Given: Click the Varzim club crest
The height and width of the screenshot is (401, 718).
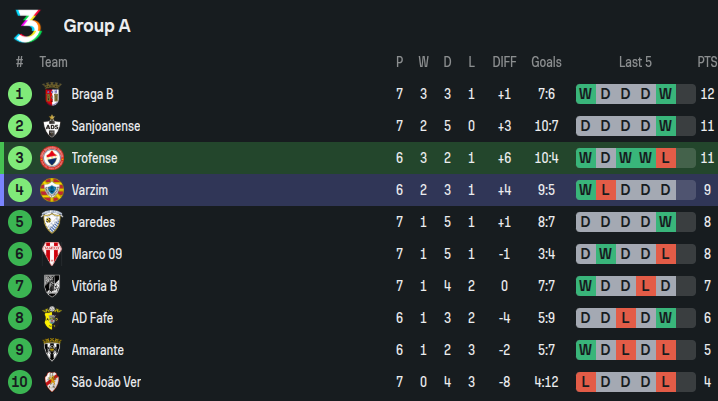Looking at the screenshot, I should (x=52, y=190).
